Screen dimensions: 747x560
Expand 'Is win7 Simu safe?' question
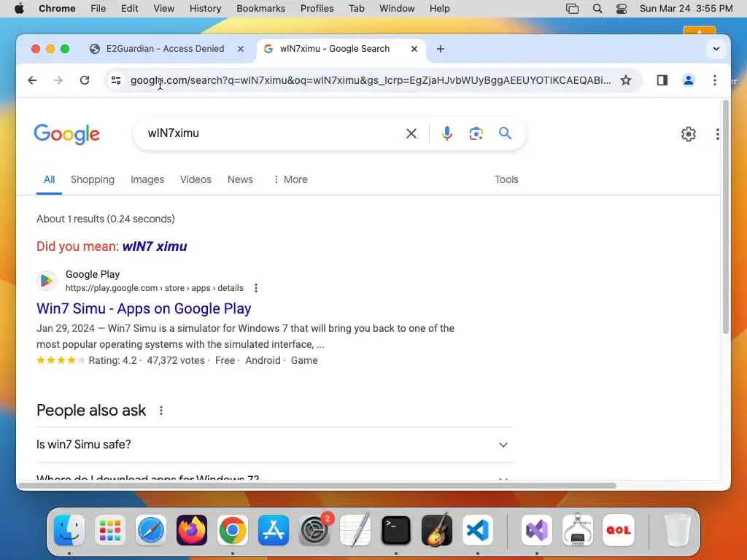pyautogui.click(x=274, y=445)
